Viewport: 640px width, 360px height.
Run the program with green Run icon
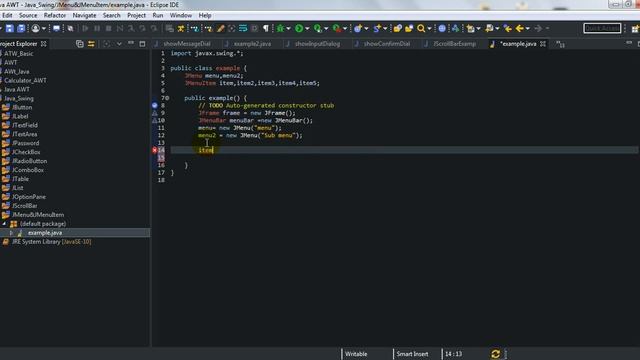coord(299,28)
